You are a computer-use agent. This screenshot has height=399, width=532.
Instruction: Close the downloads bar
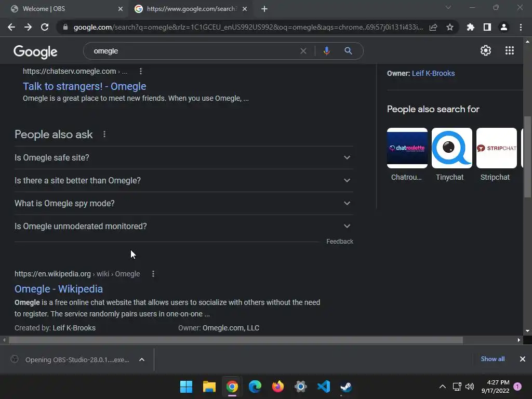523,359
